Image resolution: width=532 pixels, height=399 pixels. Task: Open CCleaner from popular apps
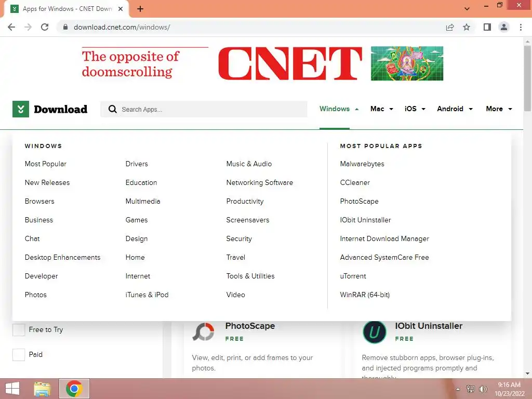point(355,182)
